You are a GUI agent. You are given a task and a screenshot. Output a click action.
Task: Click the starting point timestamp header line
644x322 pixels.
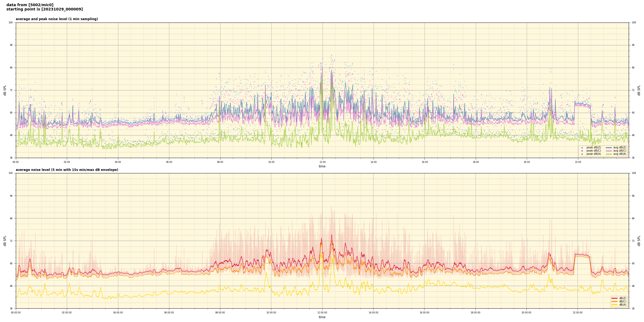pos(45,9)
